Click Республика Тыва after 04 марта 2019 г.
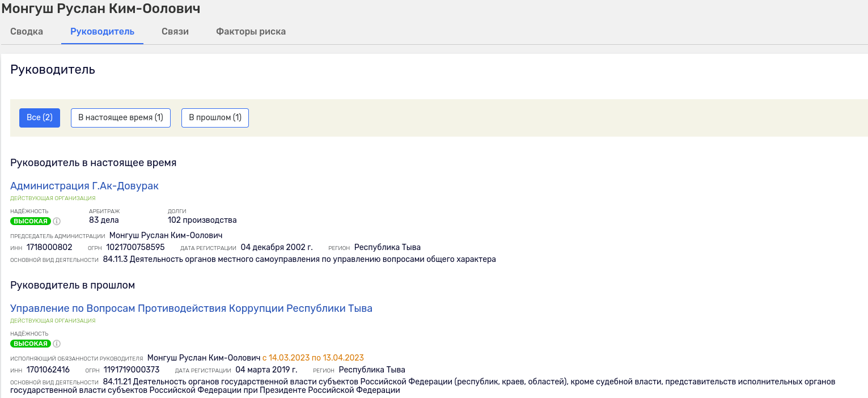 pos(372,370)
